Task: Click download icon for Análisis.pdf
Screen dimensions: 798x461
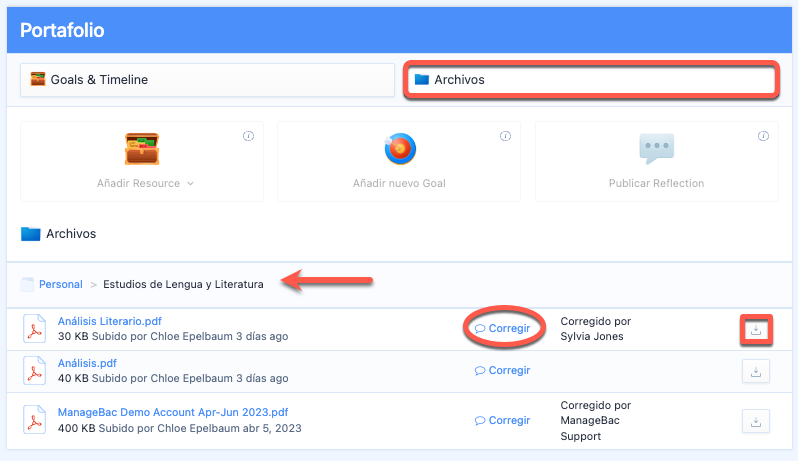Action: click(756, 371)
